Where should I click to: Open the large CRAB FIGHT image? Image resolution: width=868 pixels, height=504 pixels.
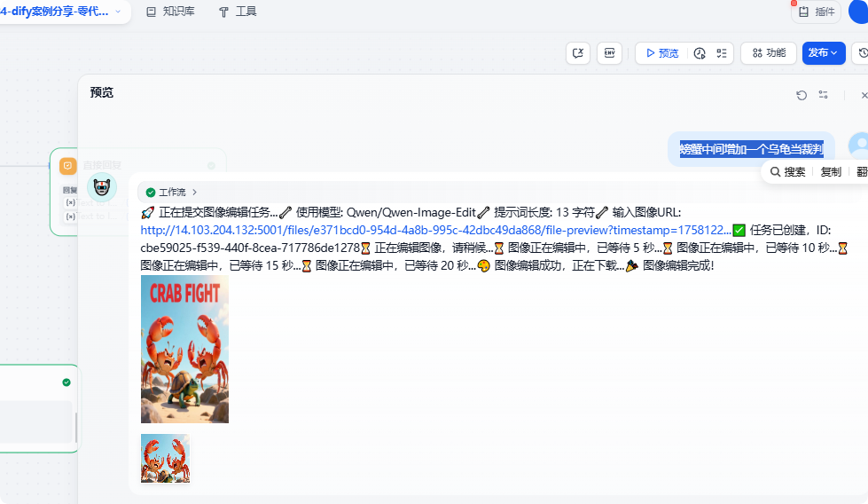point(185,350)
